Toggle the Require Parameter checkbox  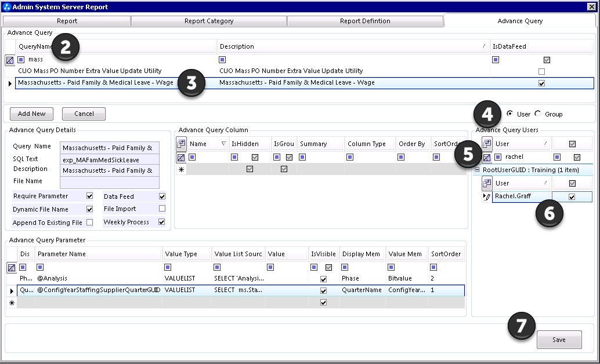pos(89,196)
